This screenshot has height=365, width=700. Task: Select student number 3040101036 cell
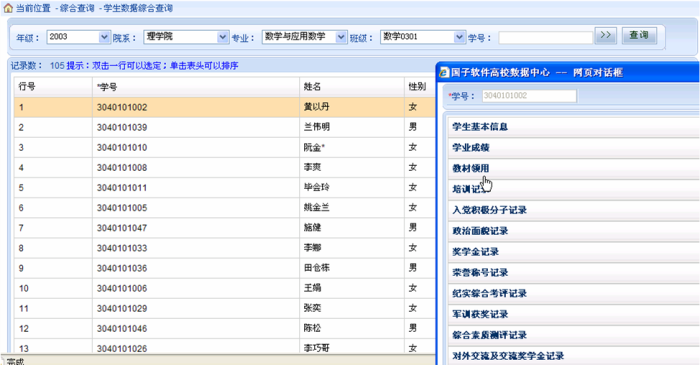(196, 268)
